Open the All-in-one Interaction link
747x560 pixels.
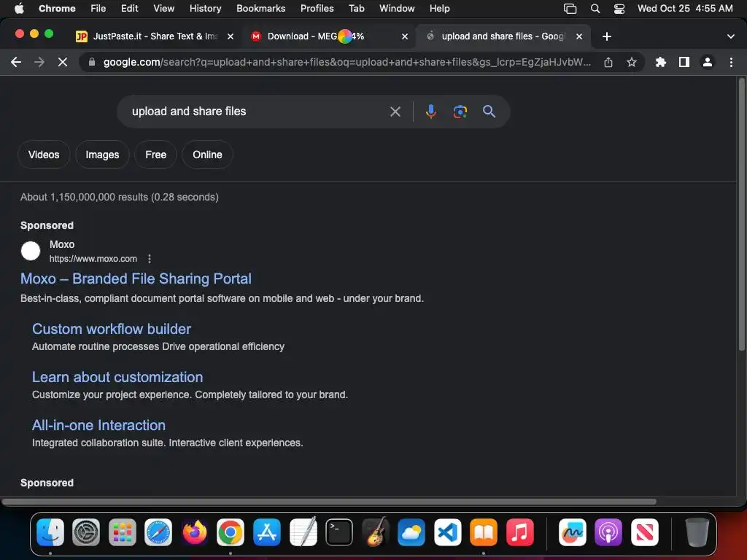pyautogui.click(x=98, y=425)
